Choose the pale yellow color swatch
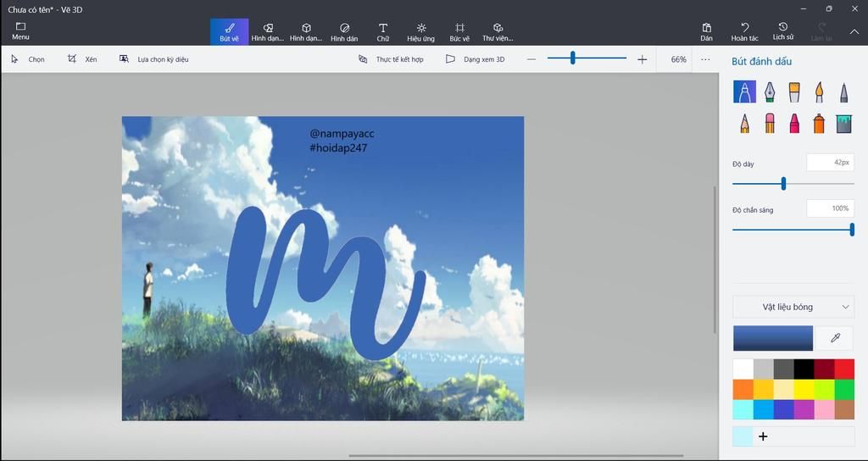This screenshot has width=868, height=461. [783, 389]
